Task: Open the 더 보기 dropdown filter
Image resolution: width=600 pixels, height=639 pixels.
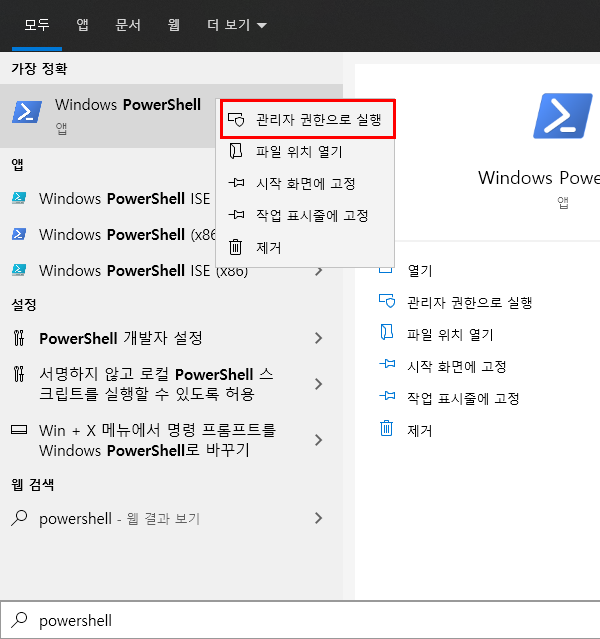Action: point(236,25)
